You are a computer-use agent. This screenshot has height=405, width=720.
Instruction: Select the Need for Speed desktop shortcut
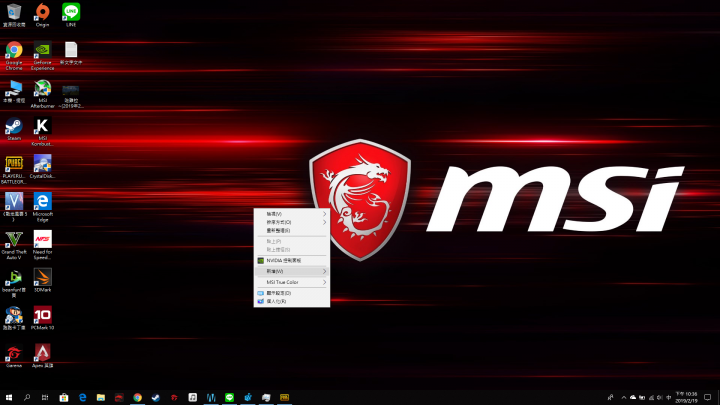(42, 245)
